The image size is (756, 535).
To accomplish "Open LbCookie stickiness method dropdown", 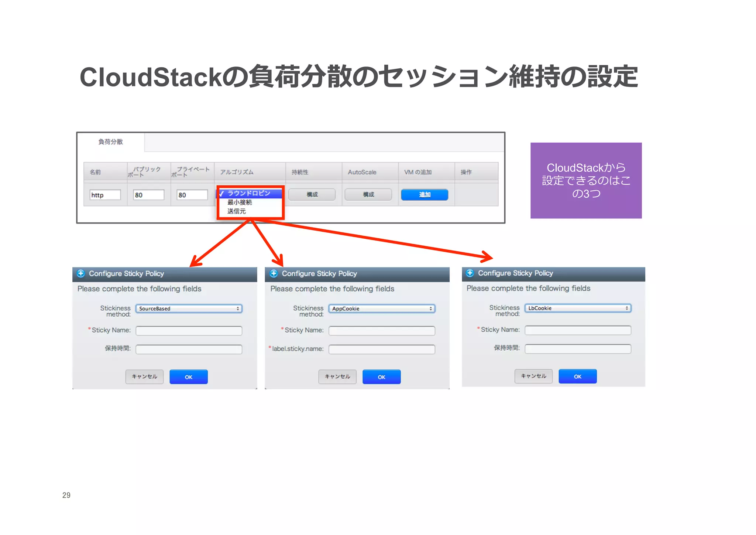I will coord(578,308).
